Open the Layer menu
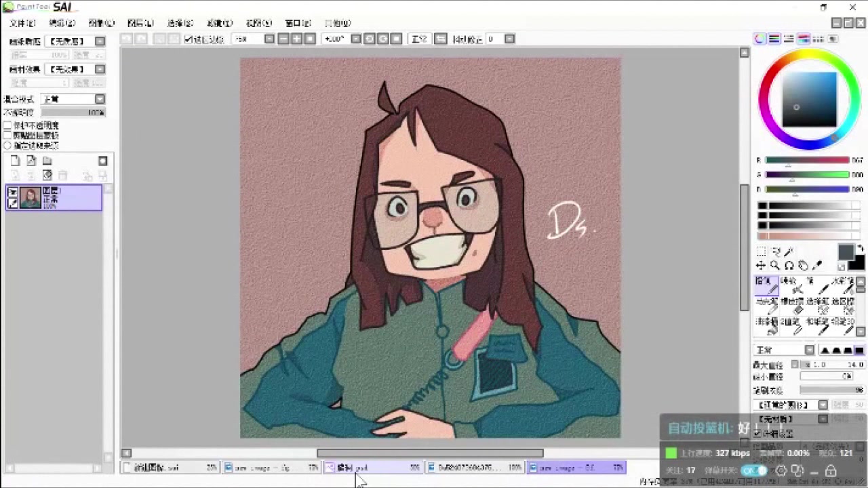Image resolution: width=868 pixels, height=488 pixels. coord(140,23)
